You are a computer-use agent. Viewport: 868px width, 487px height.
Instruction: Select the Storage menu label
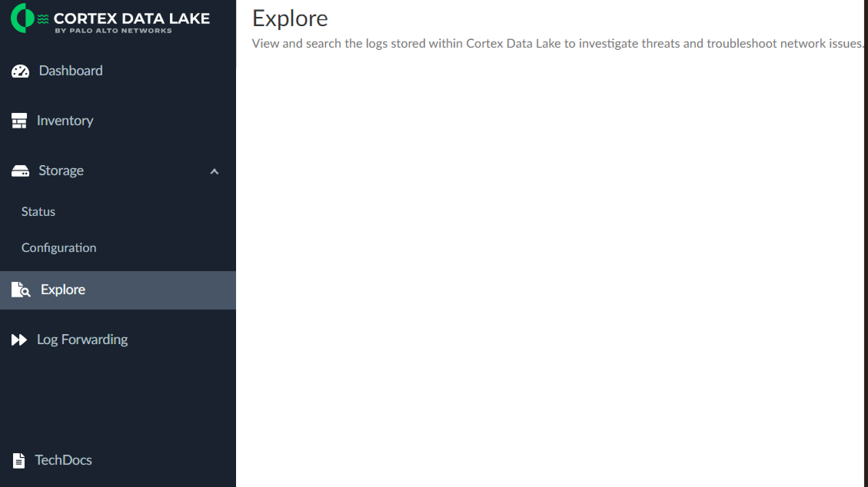coord(61,171)
